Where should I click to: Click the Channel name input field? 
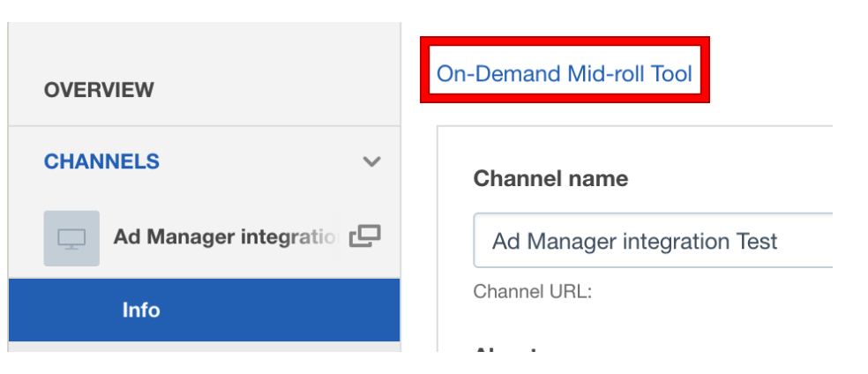[x=654, y=241]
